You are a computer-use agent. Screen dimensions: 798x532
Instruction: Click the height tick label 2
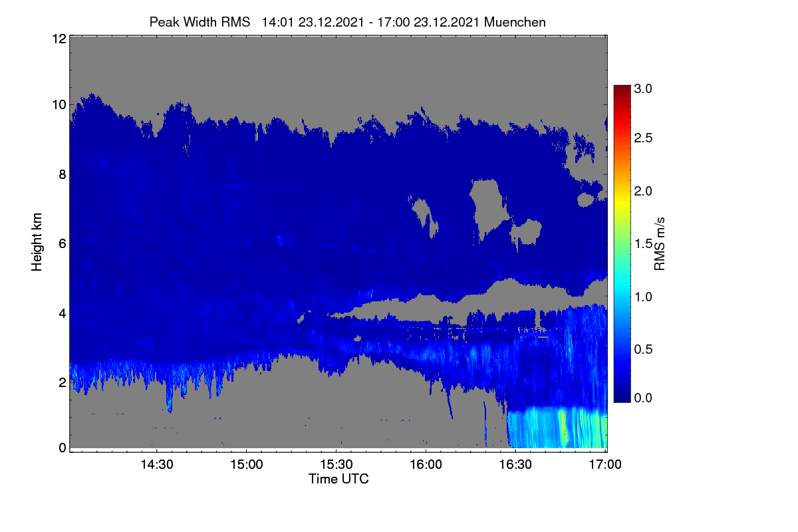(x=61, y=382)
